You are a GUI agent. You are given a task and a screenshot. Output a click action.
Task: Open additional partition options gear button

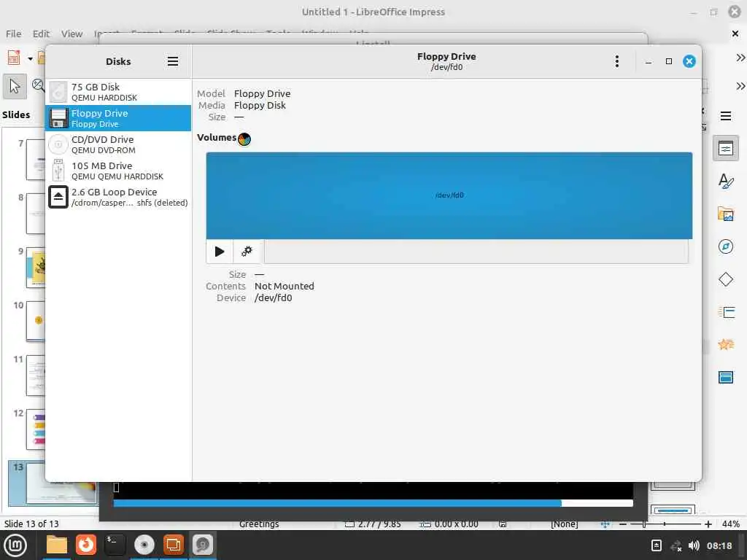247,252
